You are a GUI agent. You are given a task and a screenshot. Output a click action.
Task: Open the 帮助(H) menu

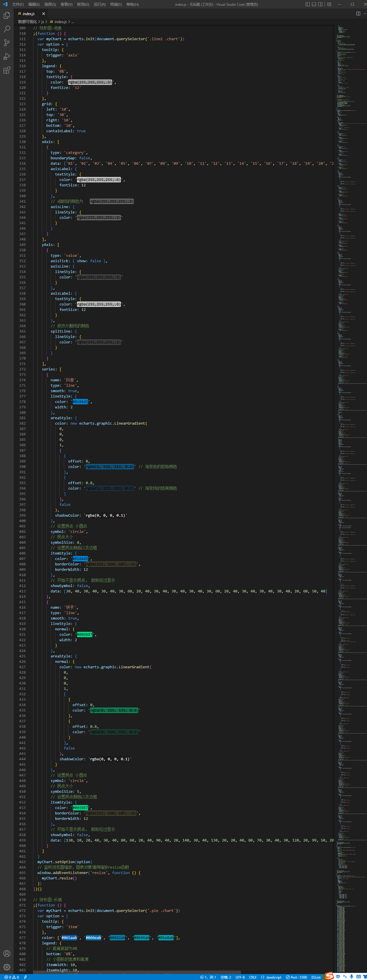133,4
